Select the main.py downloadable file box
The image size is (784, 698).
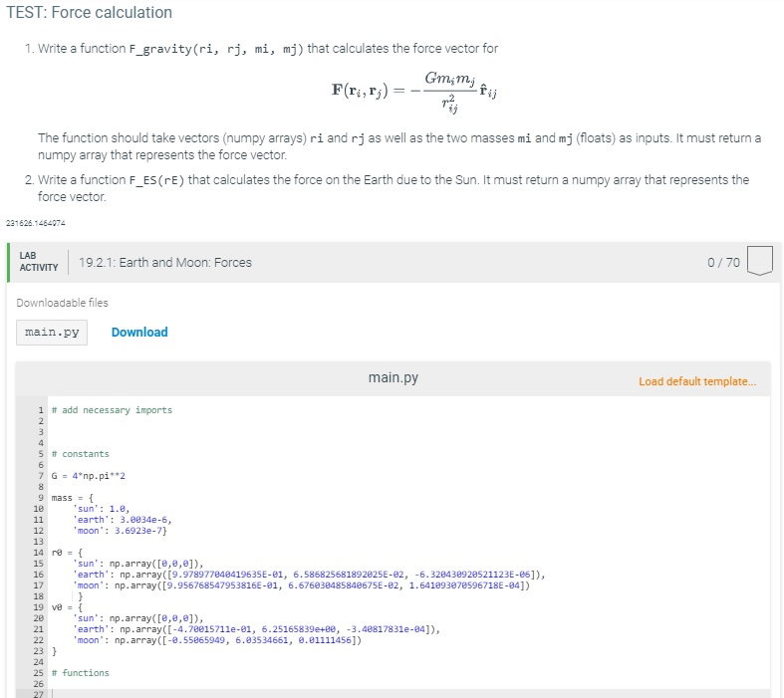click(x=52, y=333)
